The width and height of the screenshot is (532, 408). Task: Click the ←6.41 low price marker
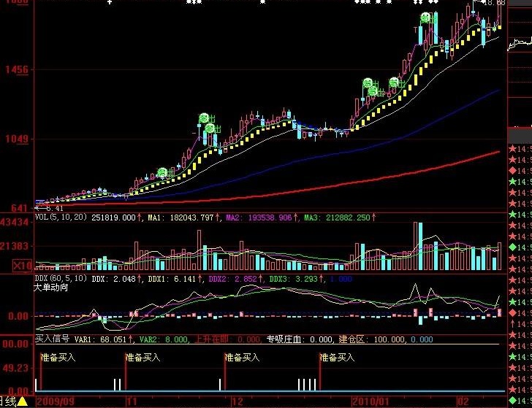tap(49, 209)
